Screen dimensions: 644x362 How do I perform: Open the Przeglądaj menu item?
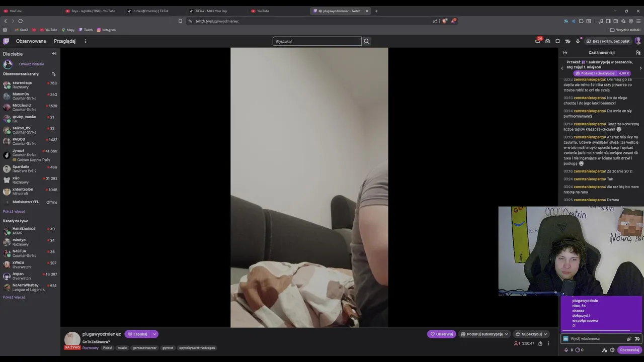click(x=64, y=41)
